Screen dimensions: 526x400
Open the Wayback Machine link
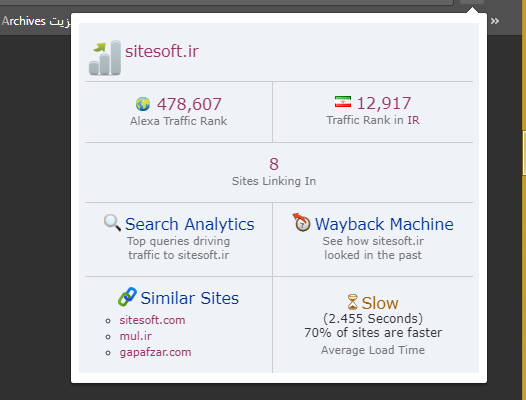pyautogui.click(x=384, y=224)
